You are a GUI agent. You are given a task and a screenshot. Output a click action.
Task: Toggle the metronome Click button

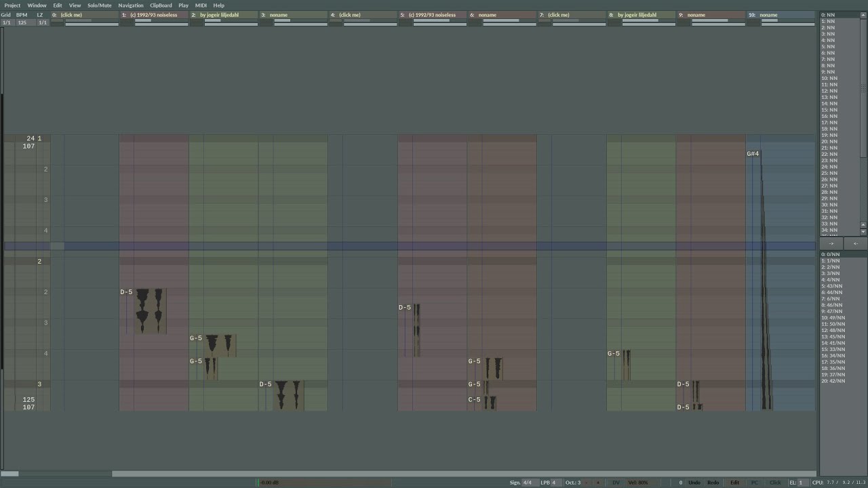pos(775,483)
